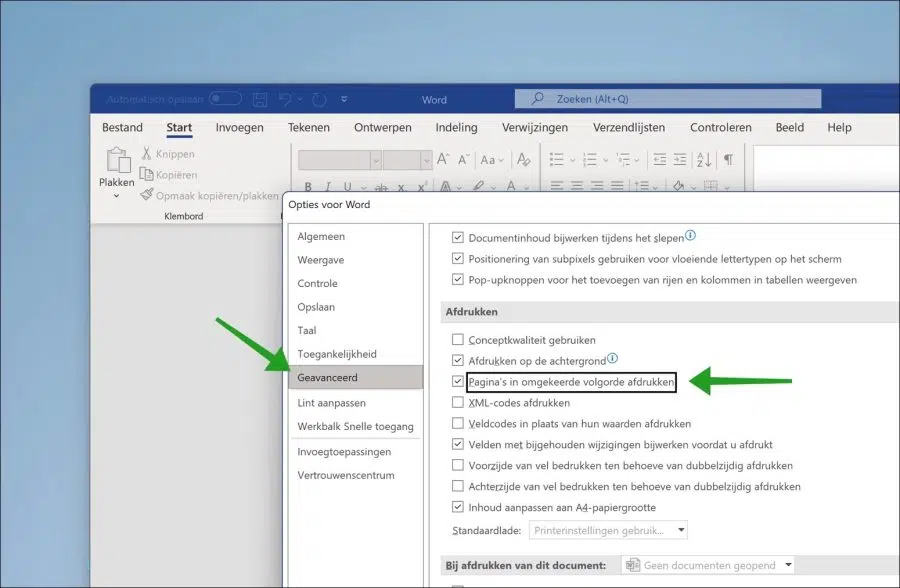Open the Change Case Aa menu

pyautogui.click(x=492, y=160)
